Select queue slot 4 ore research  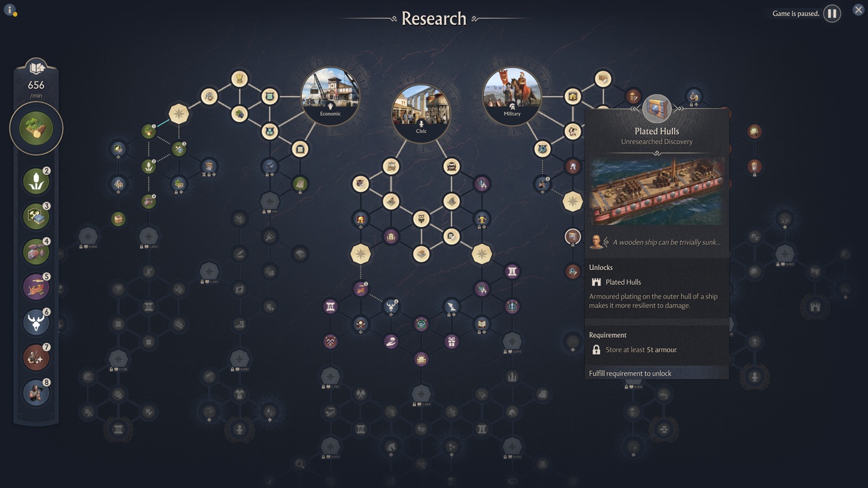[x=36, y=252]
